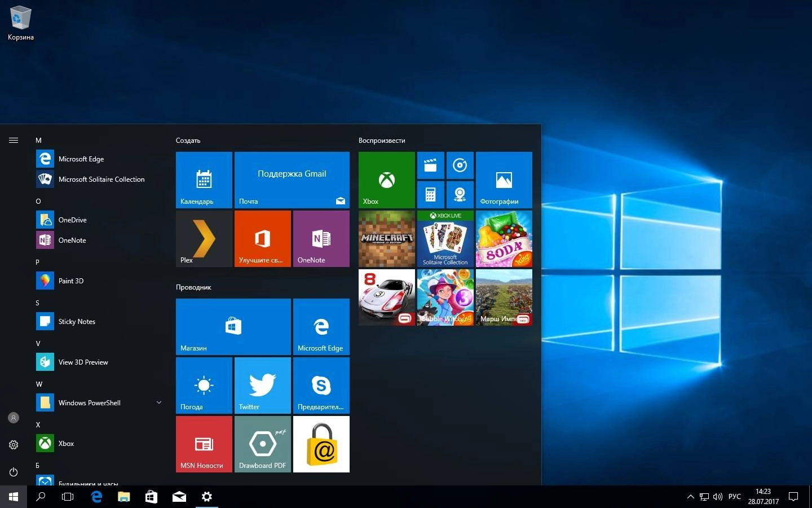Open the Calculator small tile
This screenshot has width=812, height=508.
tap(431, 195)
